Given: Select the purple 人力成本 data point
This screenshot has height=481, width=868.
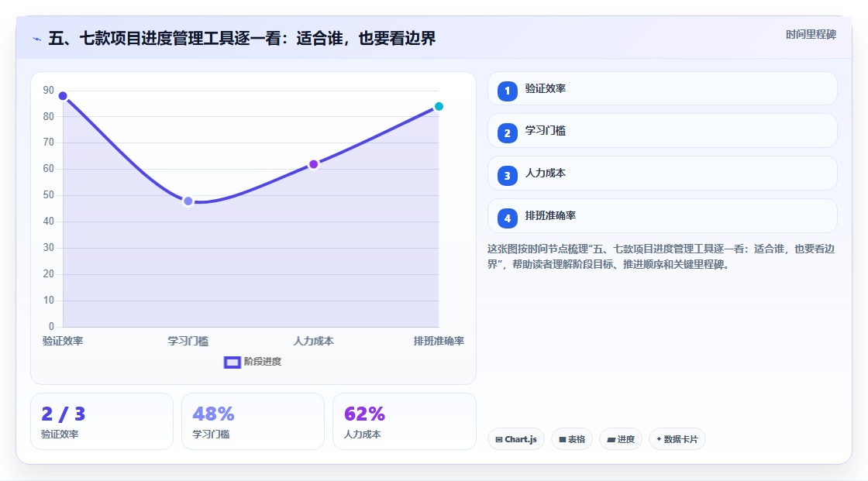Looking at the screenshot, I should (x=313, y=164).
